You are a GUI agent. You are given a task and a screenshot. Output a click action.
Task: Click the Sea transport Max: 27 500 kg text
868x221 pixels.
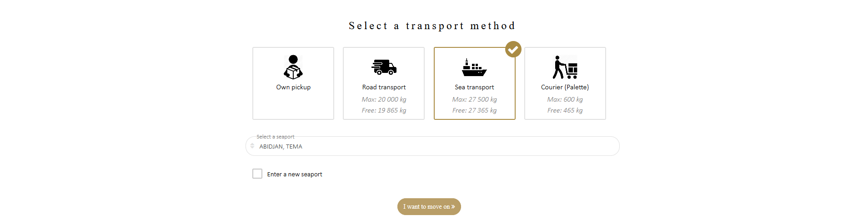click(474, 99)
